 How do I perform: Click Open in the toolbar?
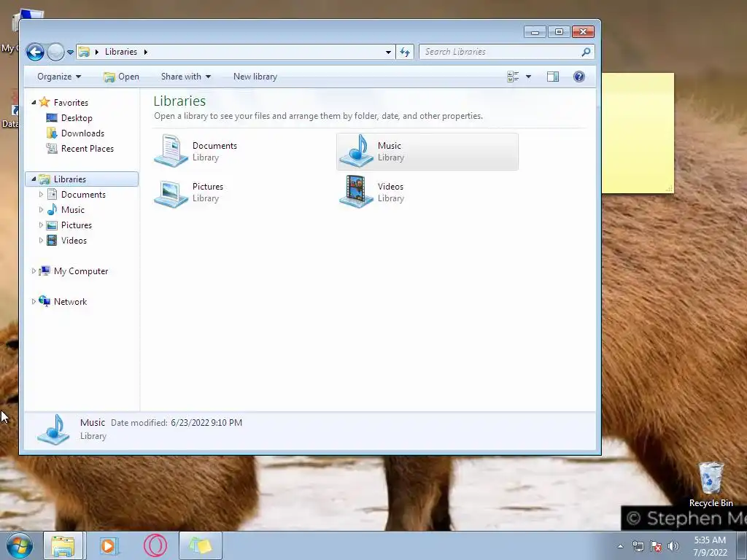[x=122, y=77]
